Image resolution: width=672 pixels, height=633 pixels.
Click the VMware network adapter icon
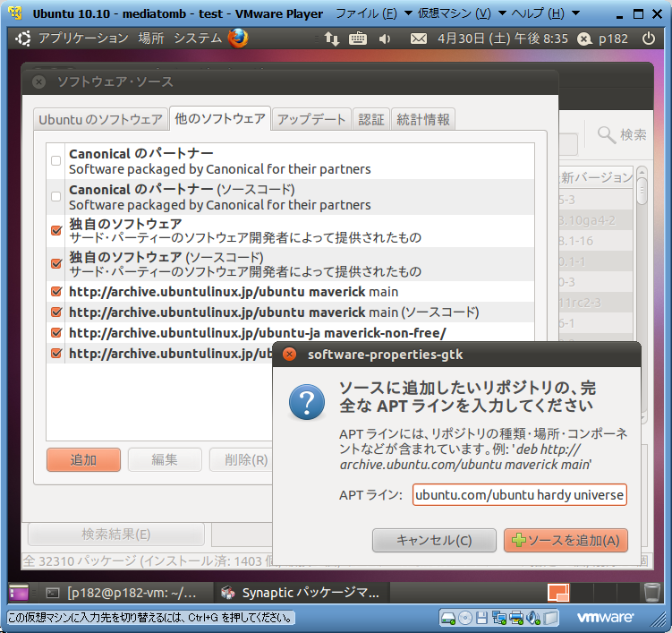coord(499,618)
